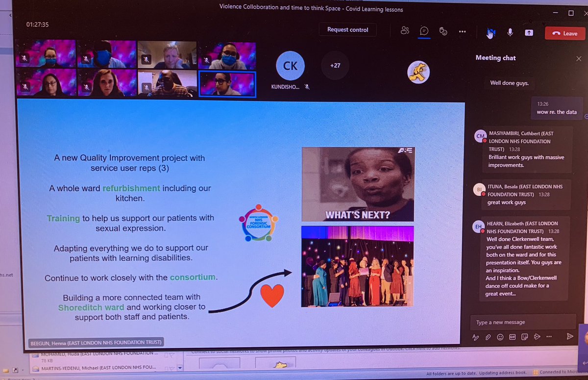Open the GIF picker in chat
Viewport: 588px width, 380px height.
[512, 337]
